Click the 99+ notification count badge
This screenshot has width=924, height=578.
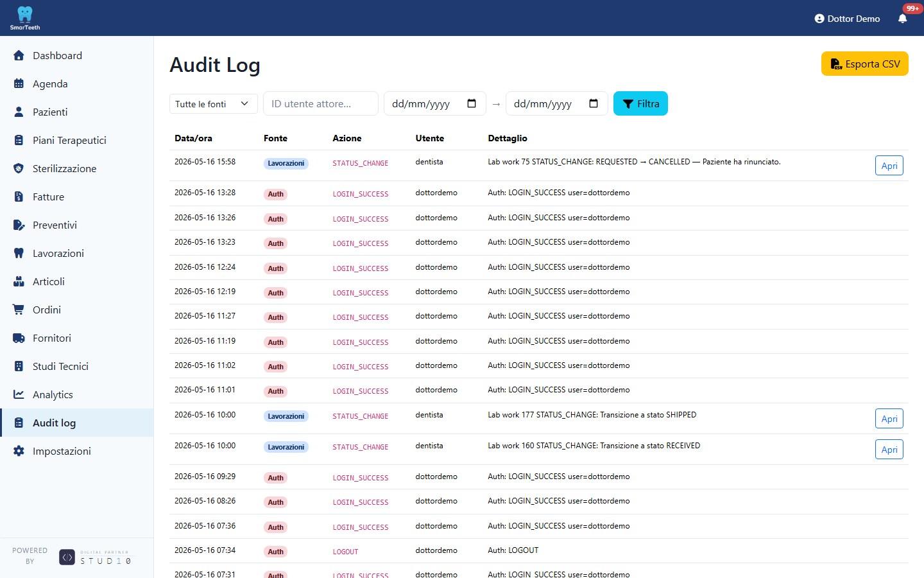(x=912, y=8)
